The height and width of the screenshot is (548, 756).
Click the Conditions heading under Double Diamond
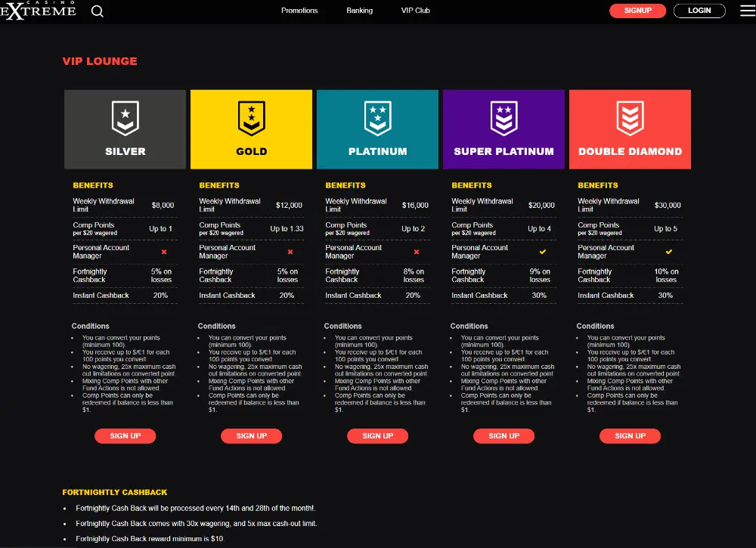595,327
